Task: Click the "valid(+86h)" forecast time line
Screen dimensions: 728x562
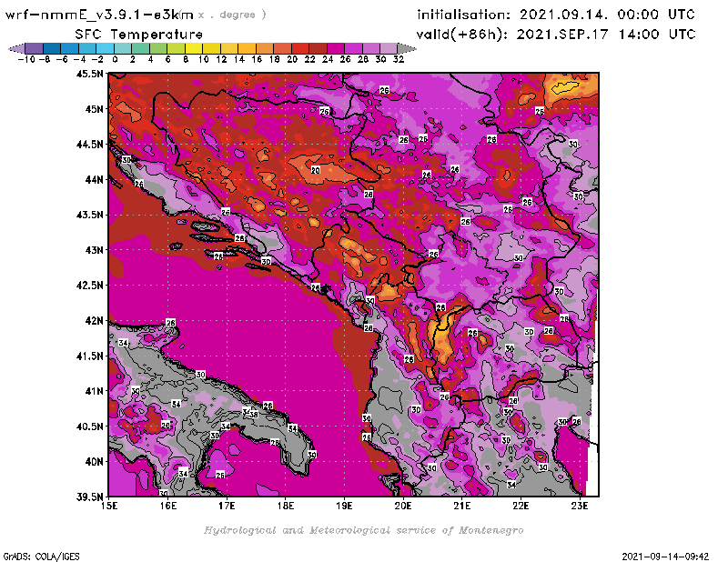Action: [x=556, y=35]
